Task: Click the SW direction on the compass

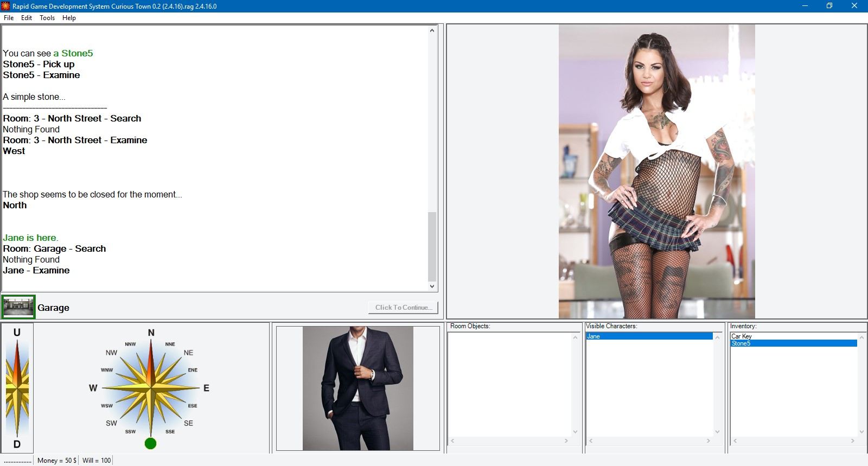Action: pos(111,423)
